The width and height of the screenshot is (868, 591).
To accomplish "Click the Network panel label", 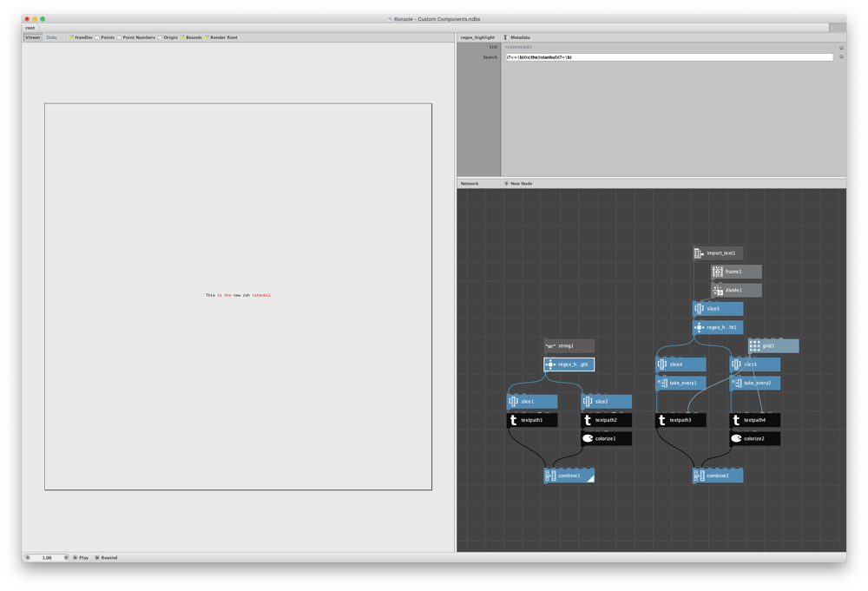I will 470,183.
